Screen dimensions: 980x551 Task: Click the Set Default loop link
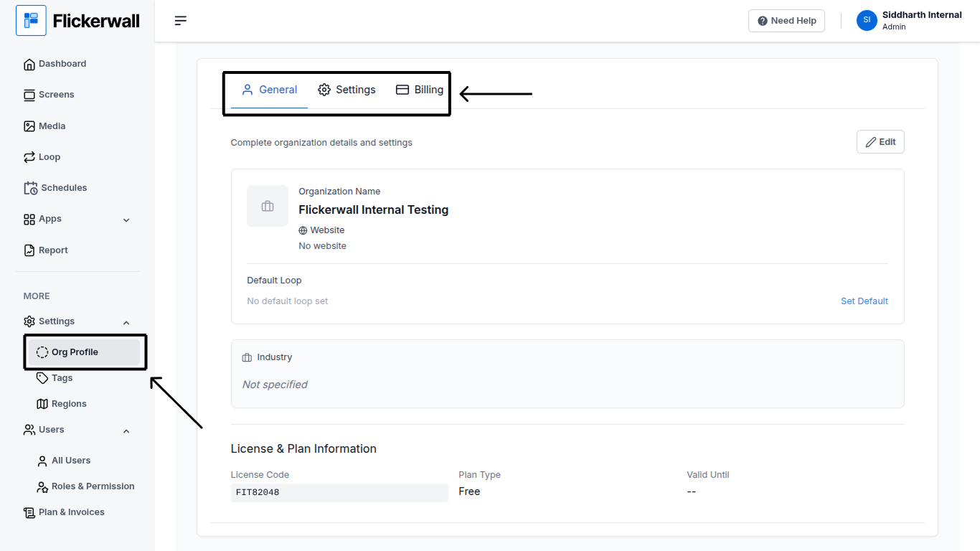click(x=864, y=301)
